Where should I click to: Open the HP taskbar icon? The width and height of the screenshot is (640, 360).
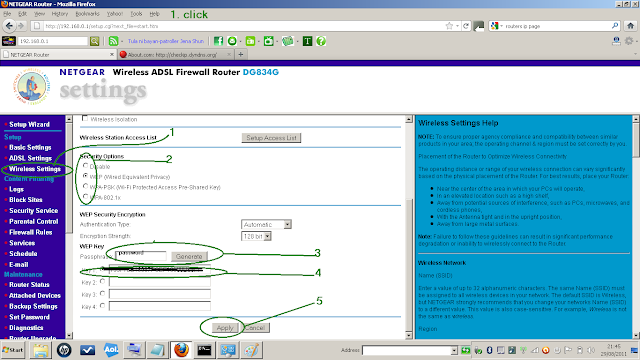(64, 350)
